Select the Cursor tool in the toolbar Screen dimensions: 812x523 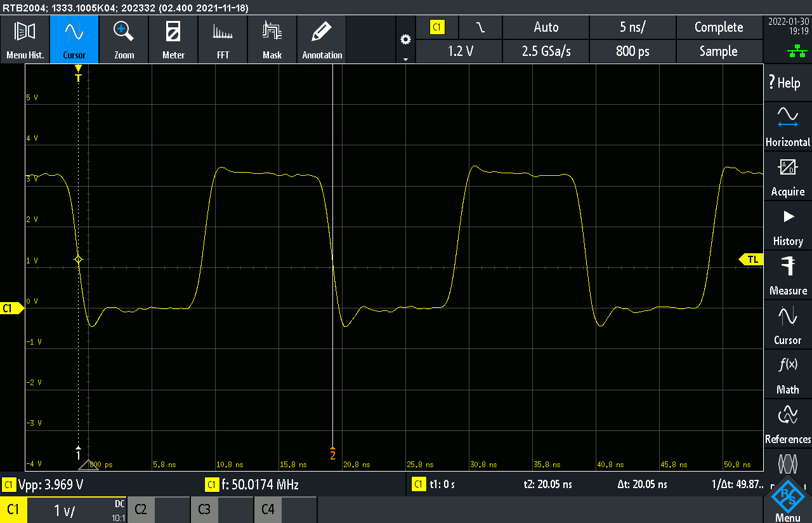pyautogui.click(x=74, y=39)
